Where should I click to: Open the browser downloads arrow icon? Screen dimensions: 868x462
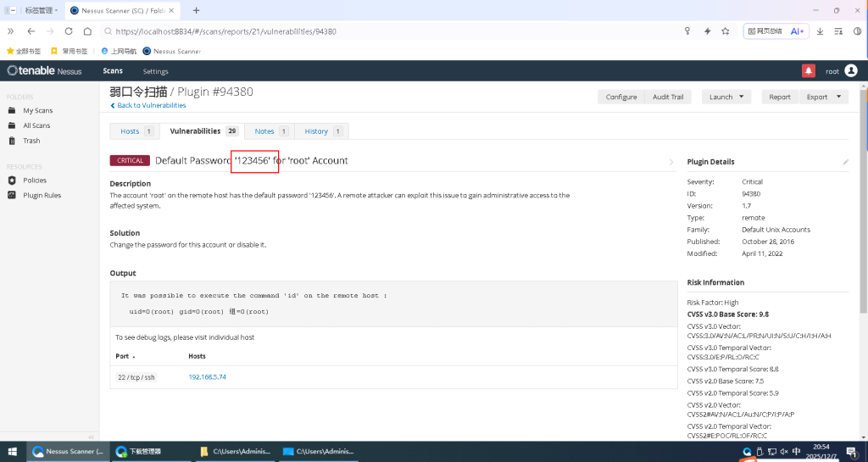coord(820,31)
